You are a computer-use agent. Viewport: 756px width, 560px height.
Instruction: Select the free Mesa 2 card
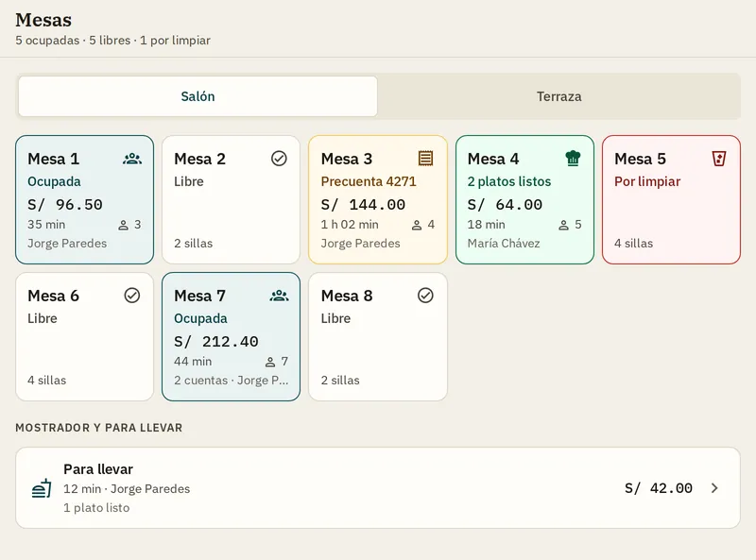click(x=231, y=199)
